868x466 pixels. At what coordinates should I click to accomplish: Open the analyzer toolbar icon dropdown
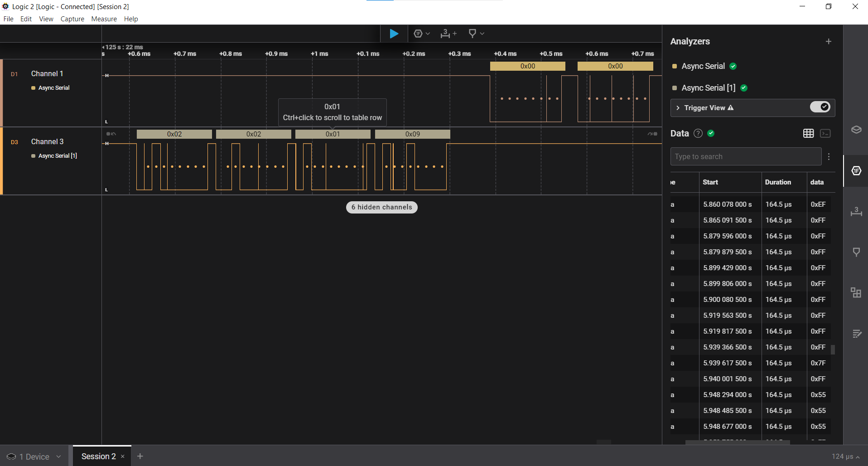pyautogui.click(x=422, y=34)
